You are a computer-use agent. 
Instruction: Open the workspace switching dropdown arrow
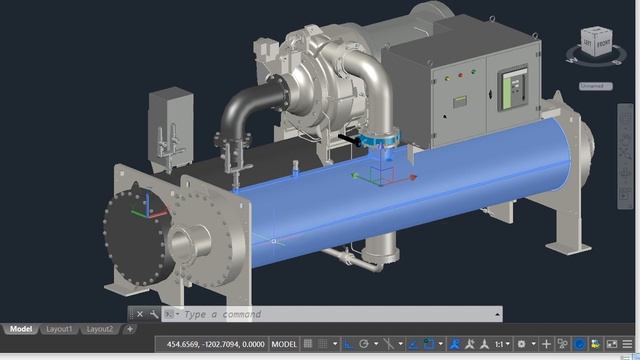(533, 344)
